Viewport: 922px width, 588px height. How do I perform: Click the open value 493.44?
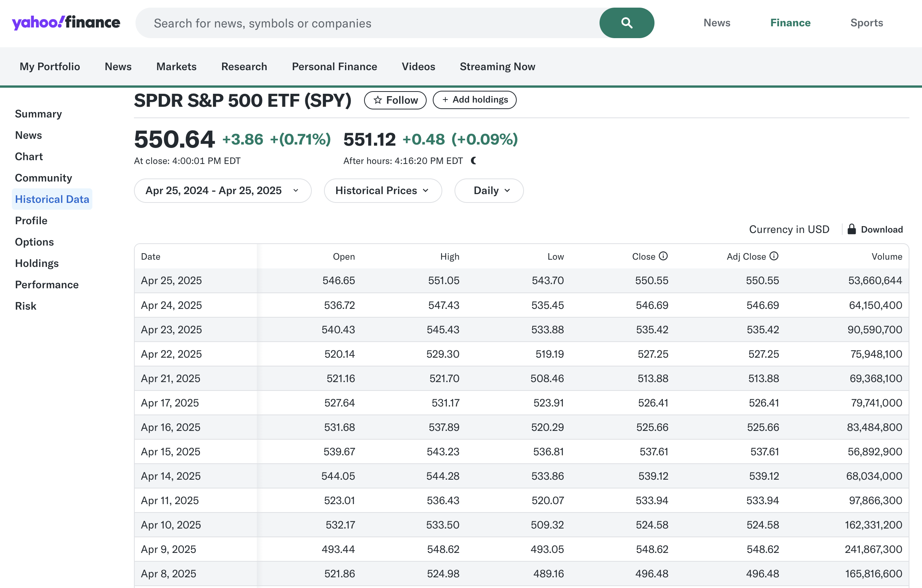[x=338, y=549]
